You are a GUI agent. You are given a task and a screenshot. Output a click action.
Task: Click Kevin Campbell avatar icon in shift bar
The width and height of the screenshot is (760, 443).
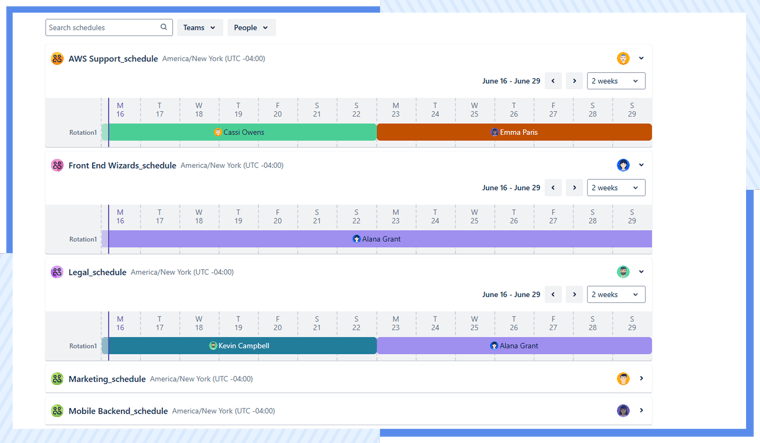(213, 346)
